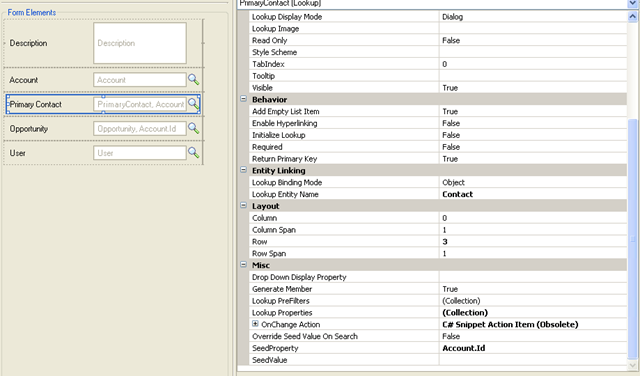Click the Lookup Display Mode value Dialog
Image resolution: width=640 pixels, height=376 pixels.
click(x=452, y=17)
